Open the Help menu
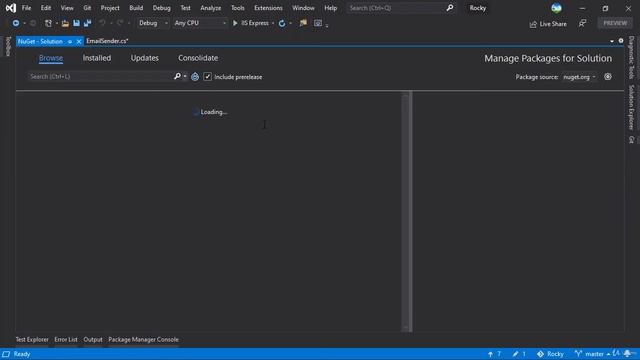Viewport: 640px width, 360px height. 331,8
